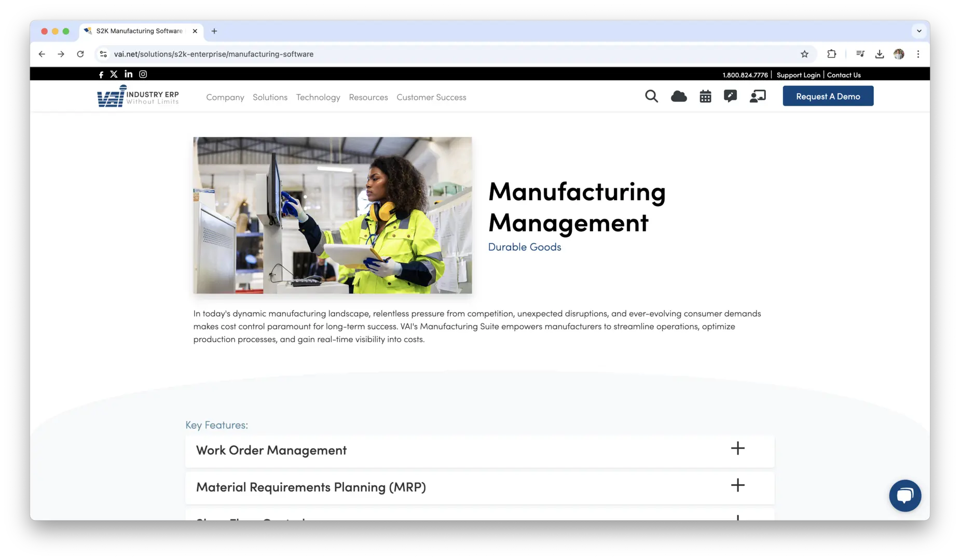Viewport: 960px width, 560px height.
Task: Open a new browser tab
Action: [x=214, y=31]
